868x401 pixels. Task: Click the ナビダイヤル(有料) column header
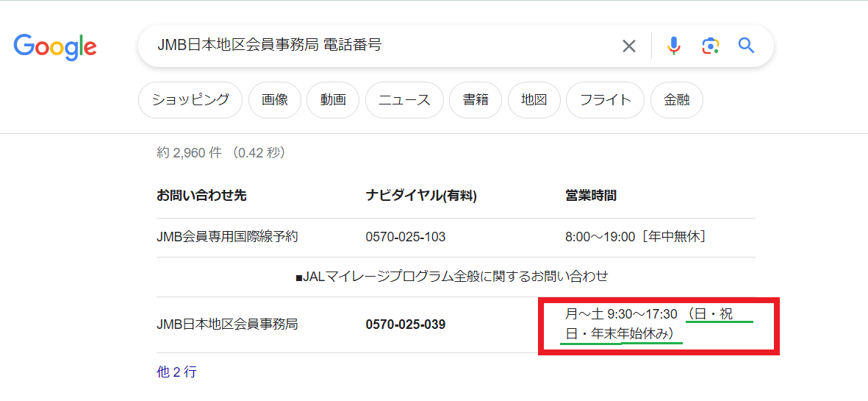click(x=421, y=196)
